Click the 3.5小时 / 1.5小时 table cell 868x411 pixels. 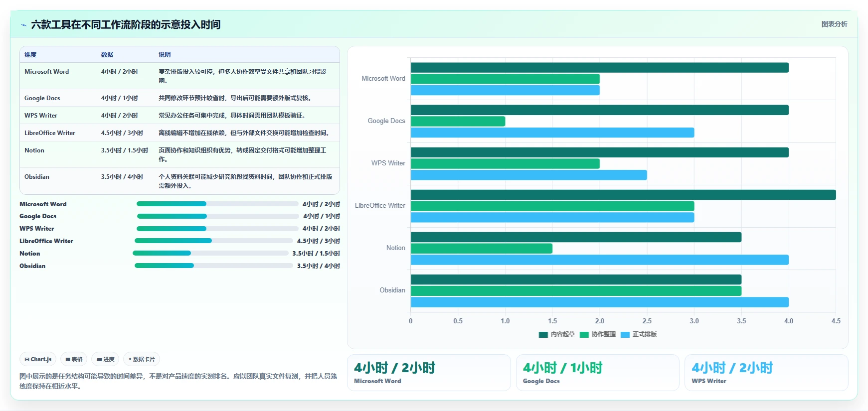coord(125,150)
